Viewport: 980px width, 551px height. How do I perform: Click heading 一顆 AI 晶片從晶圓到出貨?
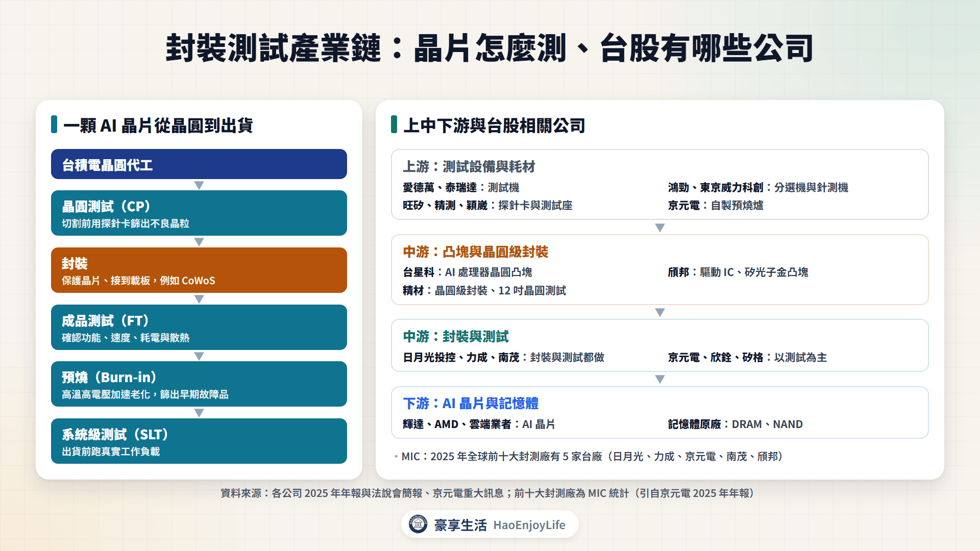158,125
